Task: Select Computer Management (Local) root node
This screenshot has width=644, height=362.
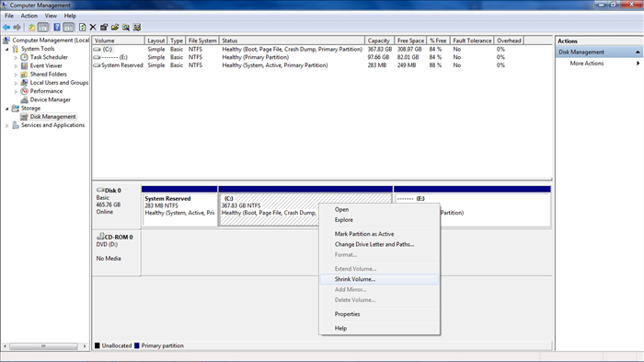Action: click(x=50, y=41)
